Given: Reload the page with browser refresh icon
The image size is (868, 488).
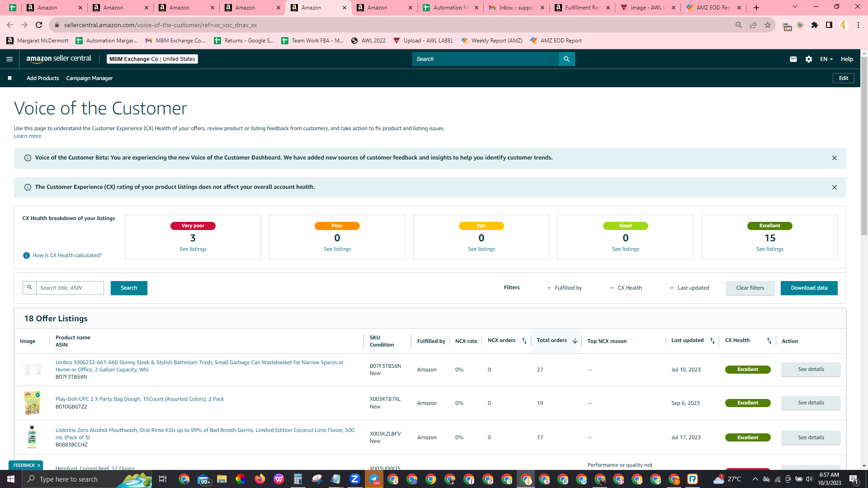Looking at the screenshot, I should 39,25.
